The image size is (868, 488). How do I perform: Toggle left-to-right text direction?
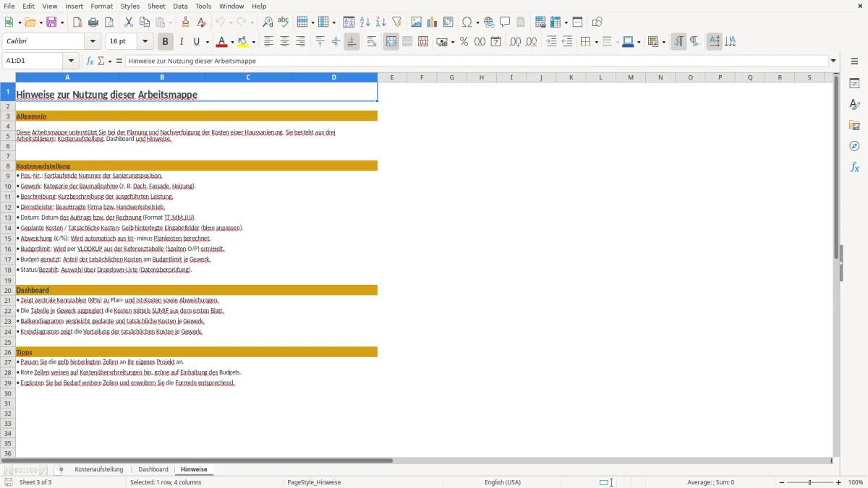[x=678, y=42]
